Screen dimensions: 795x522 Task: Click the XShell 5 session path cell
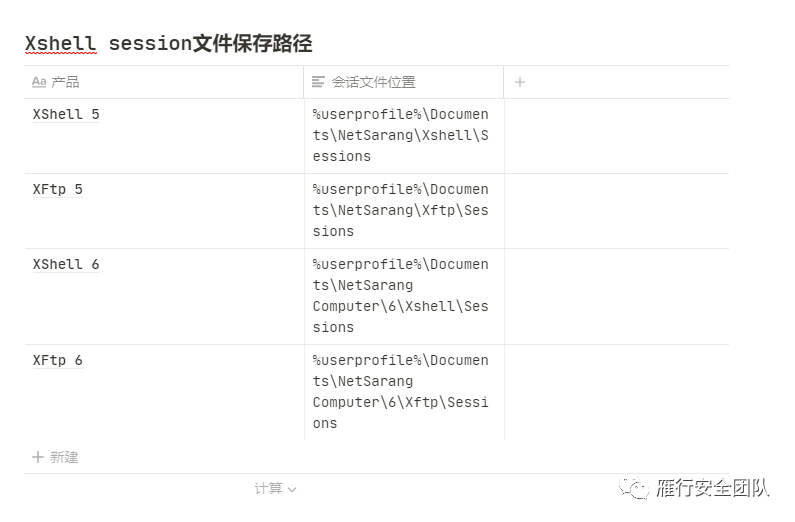[x=404, y=136]
